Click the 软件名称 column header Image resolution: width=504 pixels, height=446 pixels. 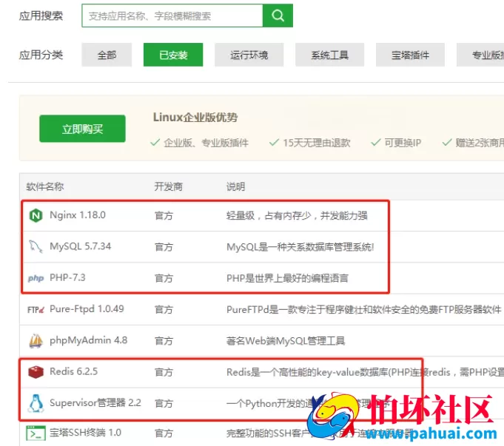click(45, 186)
